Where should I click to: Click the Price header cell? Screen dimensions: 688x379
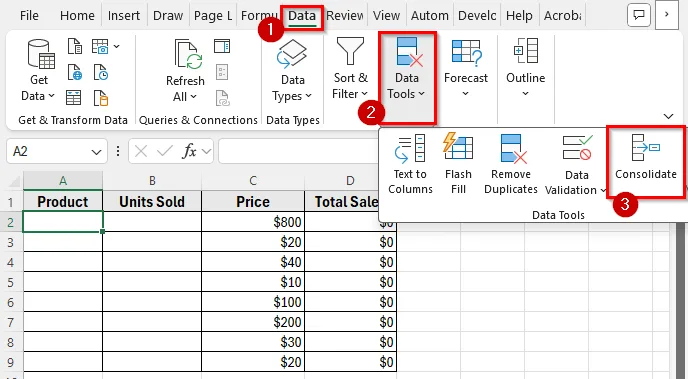[253, 201]
